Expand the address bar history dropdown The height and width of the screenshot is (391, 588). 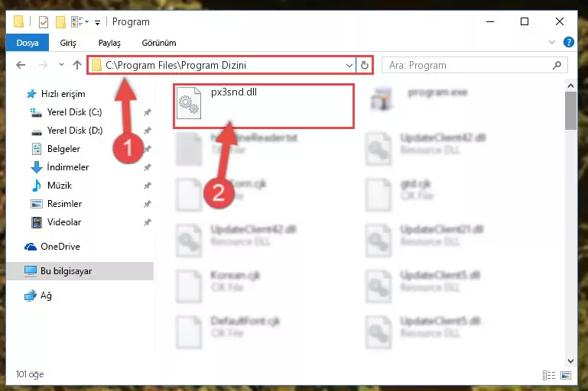click(349, 65)
